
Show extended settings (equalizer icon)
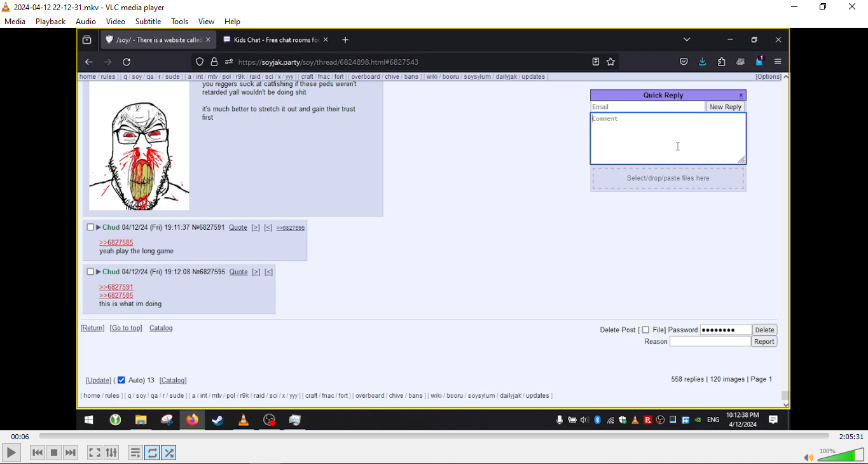pyautogui.click(x=111, y=453)
